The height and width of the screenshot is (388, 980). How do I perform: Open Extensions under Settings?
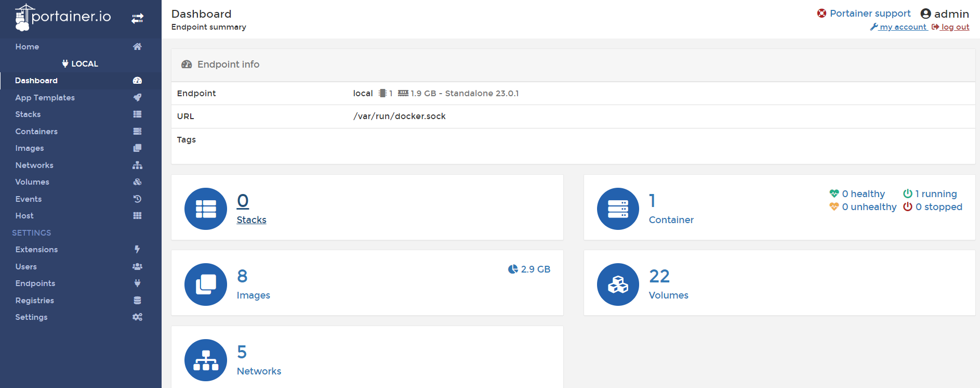click(x=36, y=250)
